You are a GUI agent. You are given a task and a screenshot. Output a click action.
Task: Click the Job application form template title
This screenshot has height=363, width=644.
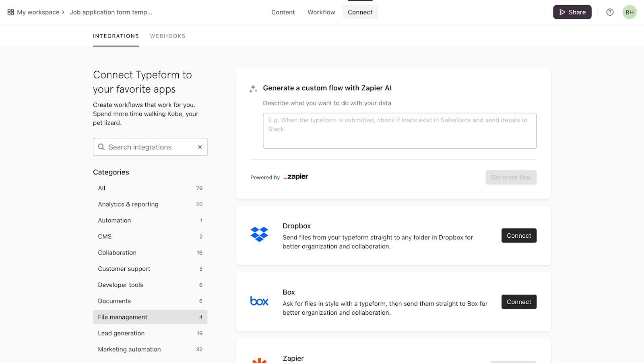coord(111,12)
